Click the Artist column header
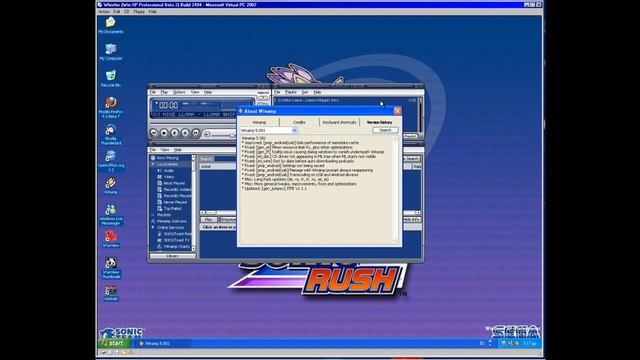 (218, 167)
